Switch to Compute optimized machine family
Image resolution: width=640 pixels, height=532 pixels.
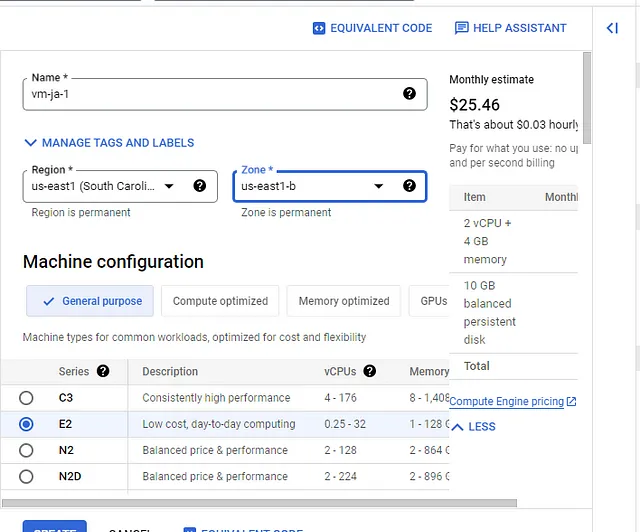(x=220, y=301)
